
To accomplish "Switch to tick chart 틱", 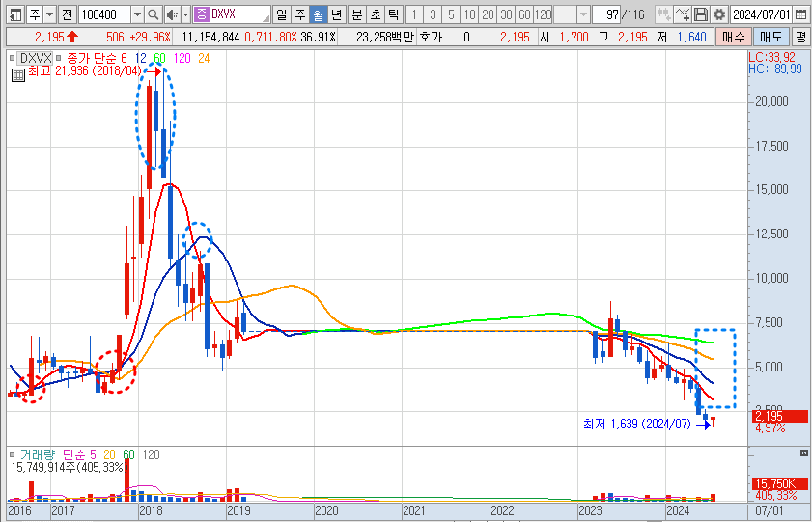I will click(x=394, y=14).
